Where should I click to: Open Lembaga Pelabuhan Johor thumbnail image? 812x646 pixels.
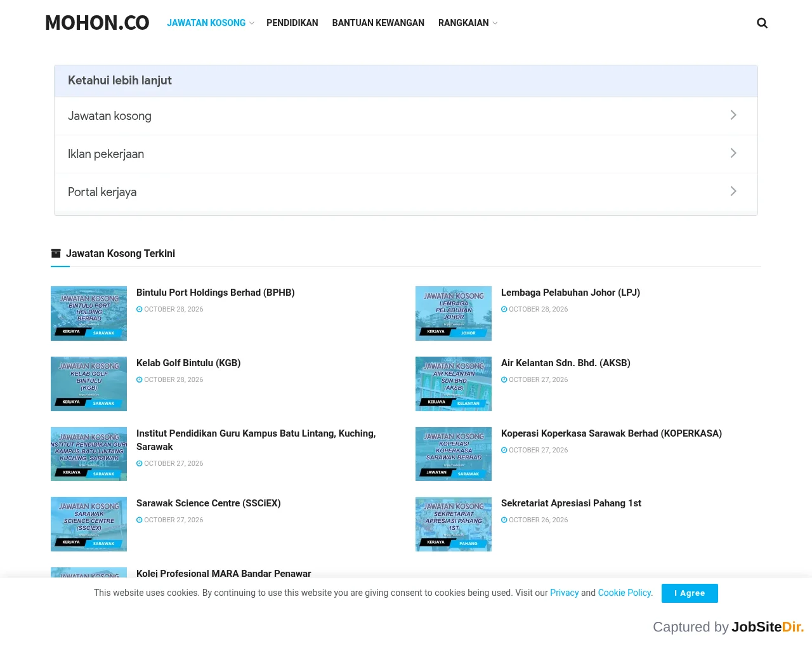tap(454, 313)
